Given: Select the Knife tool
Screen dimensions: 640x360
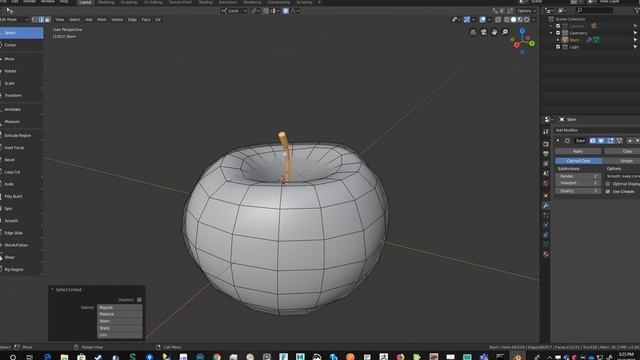Looking at the screenshot, I should pyautogui.click(x=21, y=184).
